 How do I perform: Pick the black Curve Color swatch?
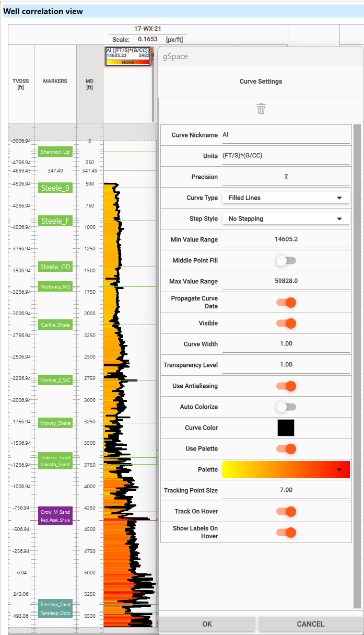(286, 428)
